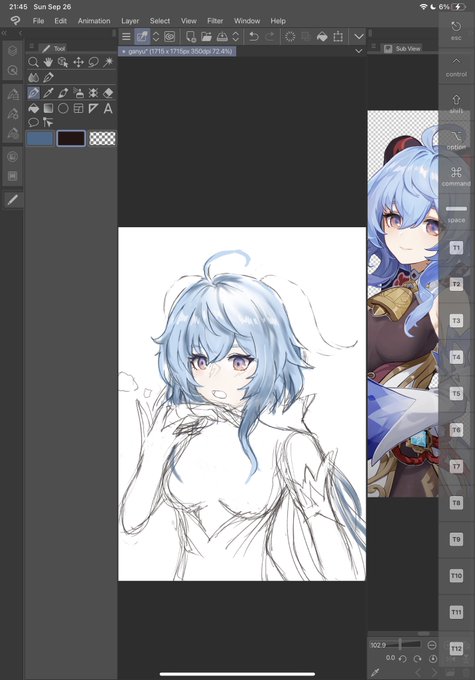Screen dimensions: 475x680
Task: Select the Decoration sparkle tool
Action: tap(93, 93)
